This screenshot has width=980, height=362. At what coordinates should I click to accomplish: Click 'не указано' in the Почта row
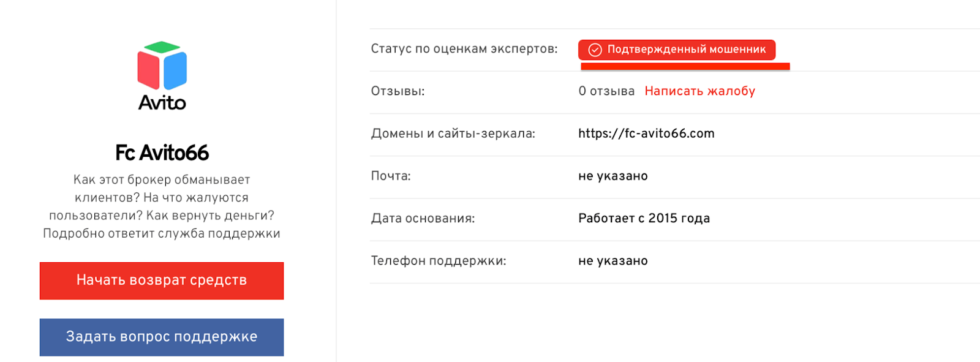tap(612, 176)
